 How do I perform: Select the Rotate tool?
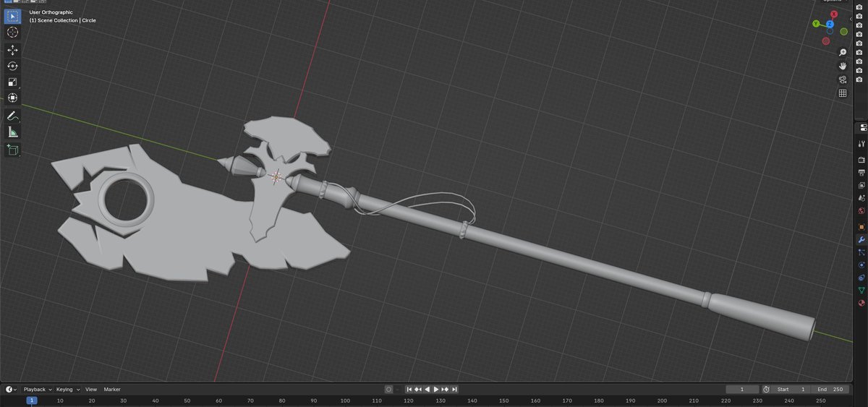(x=12, y=66)
